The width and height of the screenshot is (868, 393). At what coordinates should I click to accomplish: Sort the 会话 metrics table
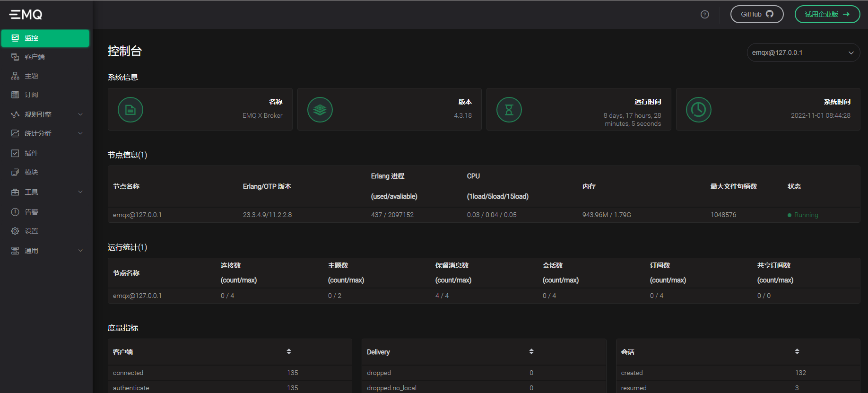(797, 351)
